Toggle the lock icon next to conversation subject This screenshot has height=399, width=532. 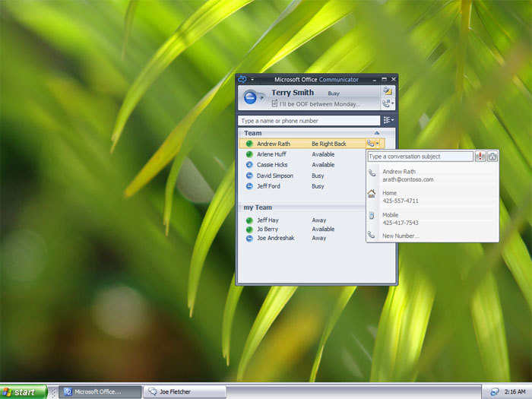pos(492,157)
